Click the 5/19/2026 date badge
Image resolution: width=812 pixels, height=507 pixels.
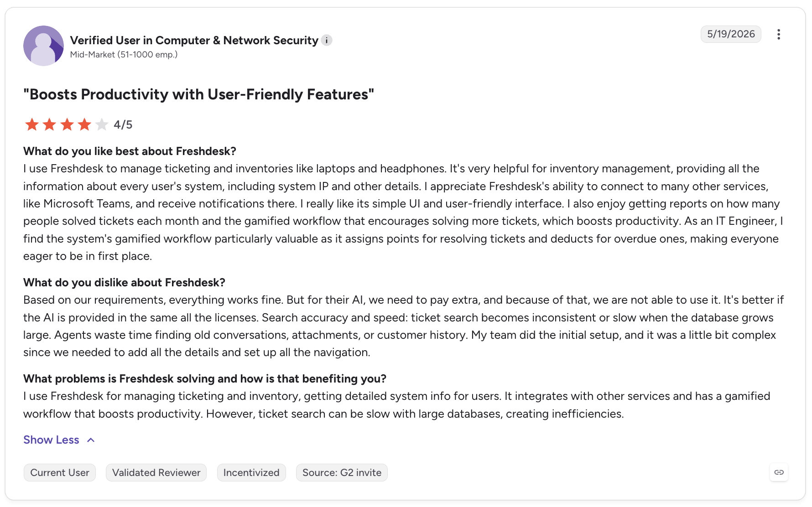pos(731,34)
